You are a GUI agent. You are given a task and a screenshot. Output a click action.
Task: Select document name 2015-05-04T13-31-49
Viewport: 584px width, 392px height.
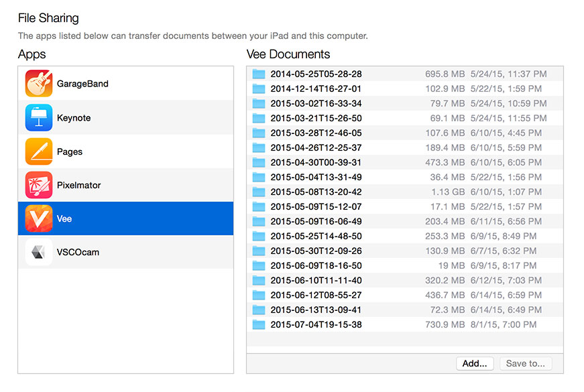[316, 177]
